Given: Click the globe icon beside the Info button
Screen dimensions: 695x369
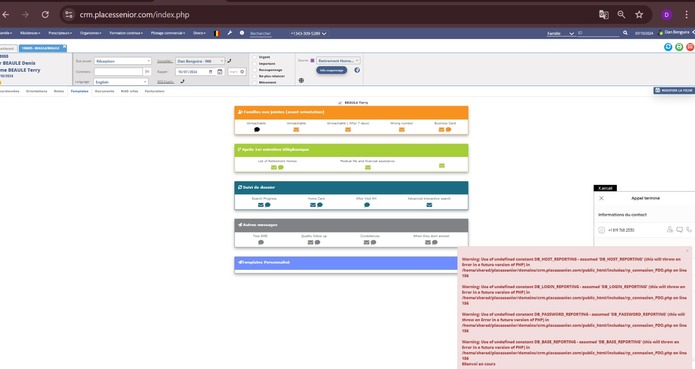Looking at the screenshot, I should (357, 70).
